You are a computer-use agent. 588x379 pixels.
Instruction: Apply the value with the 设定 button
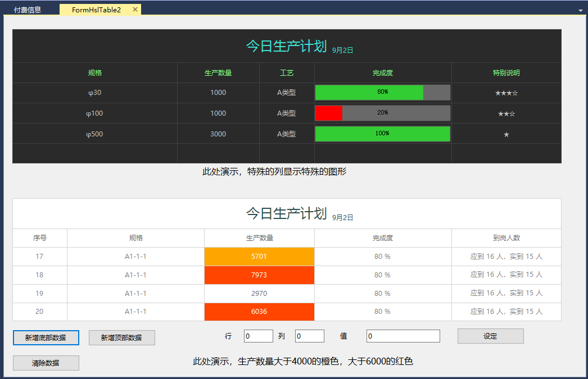coord(490,336)
